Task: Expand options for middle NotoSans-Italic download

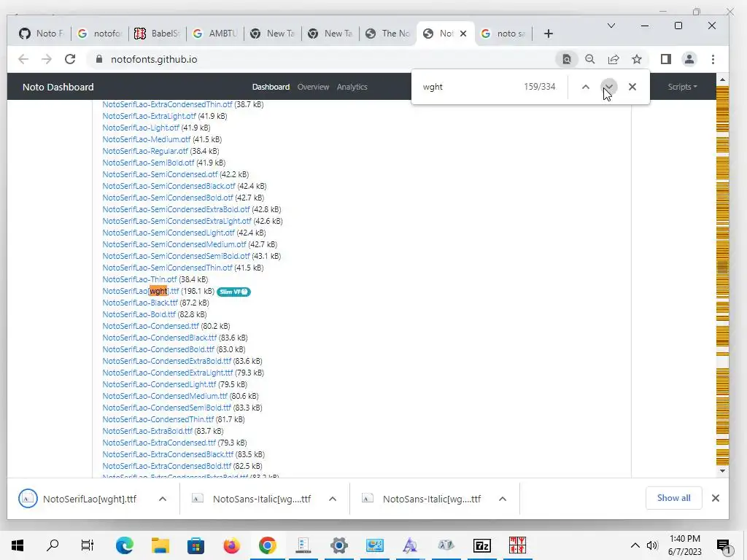Action: [x=333, y=499]
